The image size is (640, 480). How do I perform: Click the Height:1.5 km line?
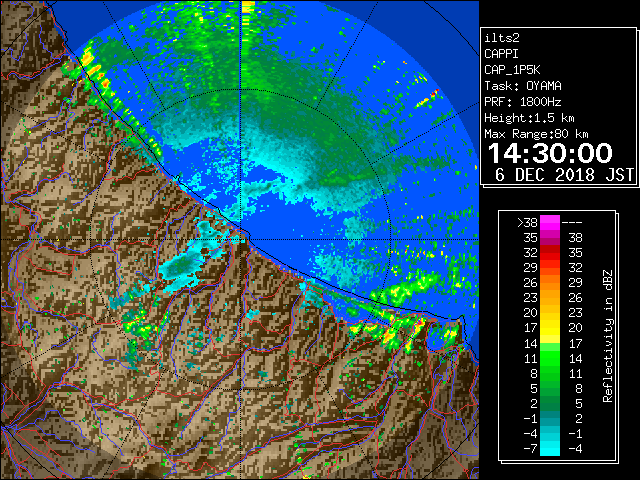529,118
